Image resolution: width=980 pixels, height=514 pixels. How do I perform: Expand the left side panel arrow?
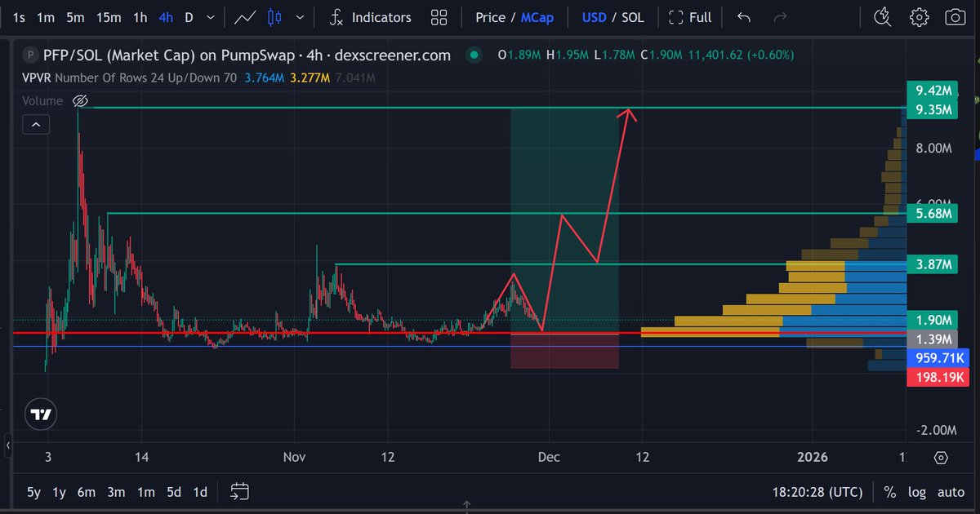pos(8,445)
